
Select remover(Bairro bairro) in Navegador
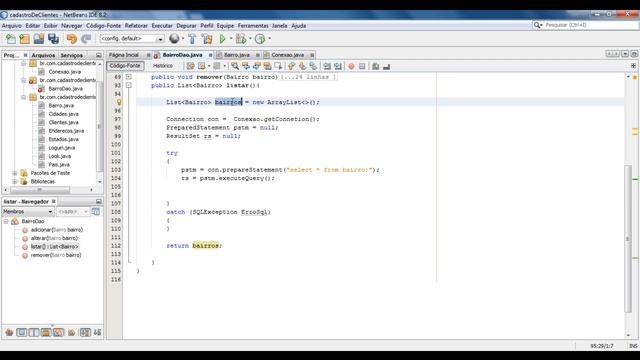pos(56,255)
